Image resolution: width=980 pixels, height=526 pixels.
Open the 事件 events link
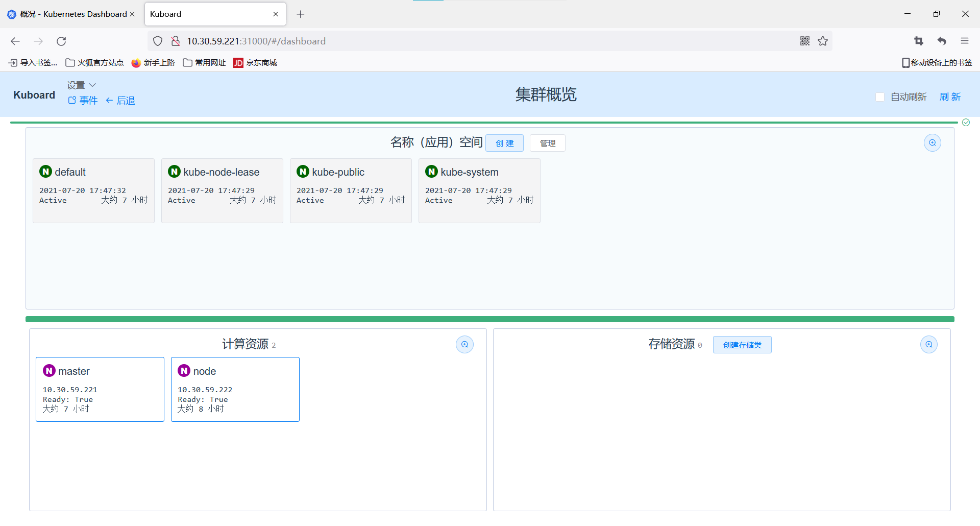pos(83,101)
